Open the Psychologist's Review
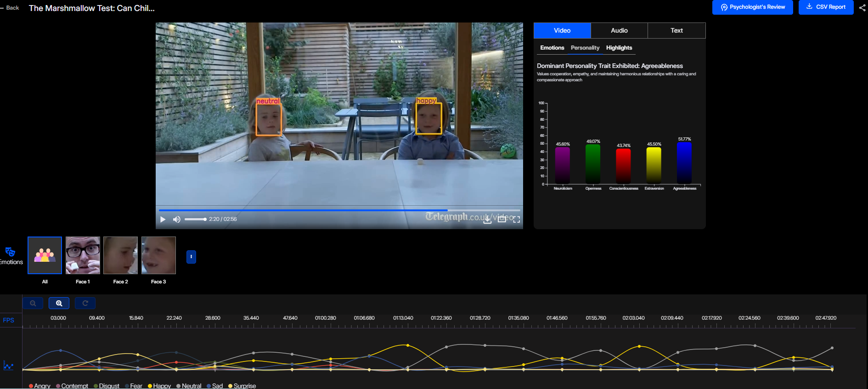Viewport: 868px width, 389px height. 752,7
